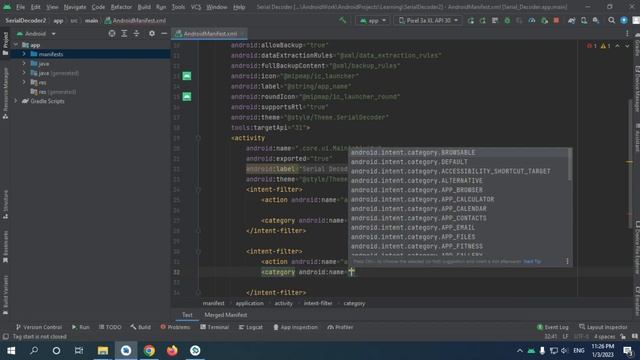Open the app run configuration dropdown
The image size is (640, 360).
[373, 20]
